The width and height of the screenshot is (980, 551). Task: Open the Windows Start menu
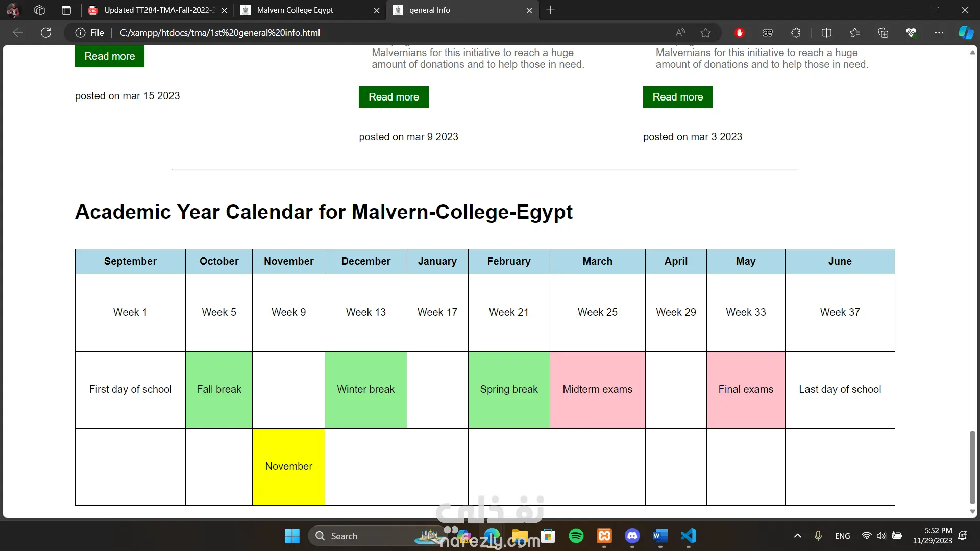292,536
